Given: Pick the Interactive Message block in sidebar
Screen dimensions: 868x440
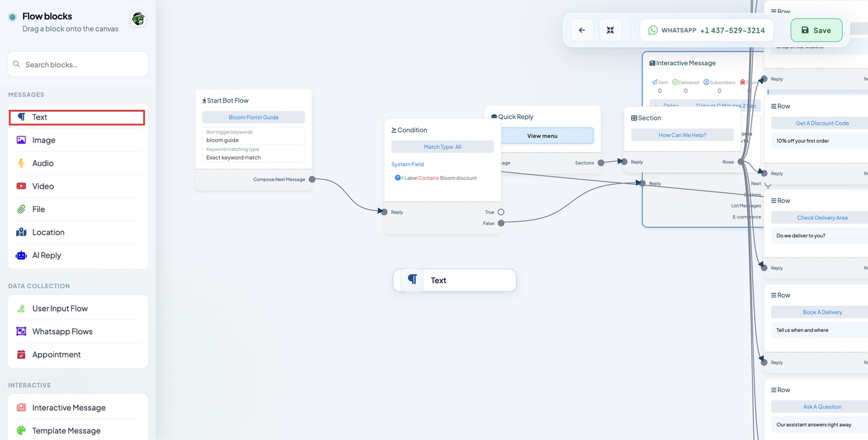Looking at the screenshot, I should 77,408.
